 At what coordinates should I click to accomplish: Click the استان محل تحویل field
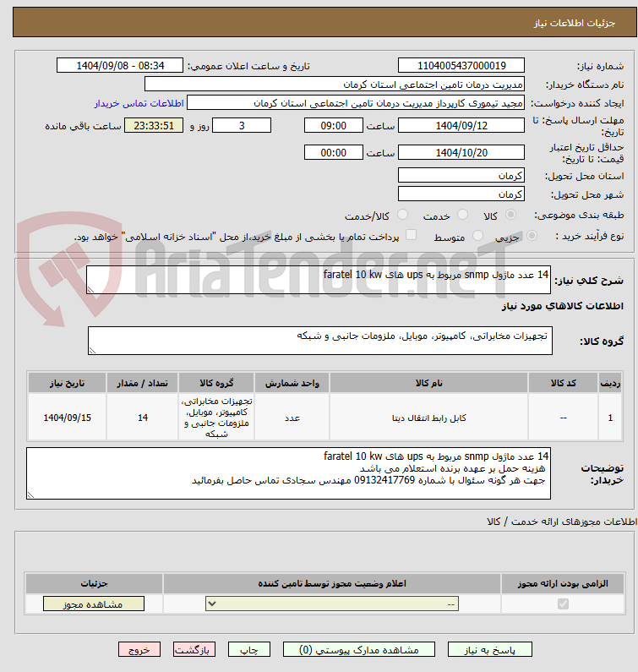click(461, 175)
